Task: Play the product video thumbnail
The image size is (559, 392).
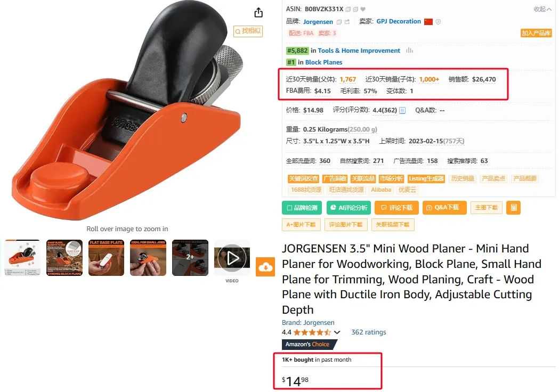Action: pyautogui.click(x=232, y=258)
